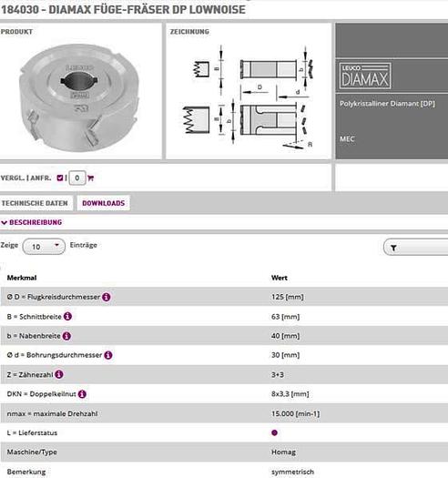This screenshot has width=448, height=478.
Task: Select the 40 [mm] Nabenbreite value
Action: pyautogui.click(x=285, y=336)
